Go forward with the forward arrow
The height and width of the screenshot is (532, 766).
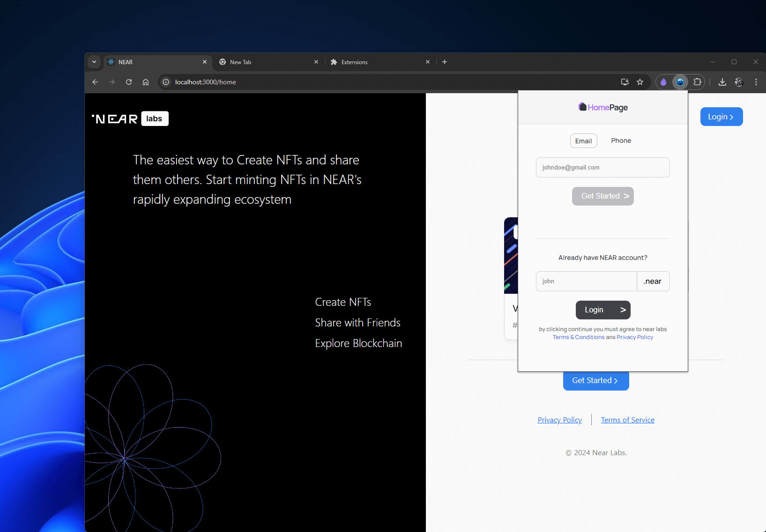pos(112,82)
